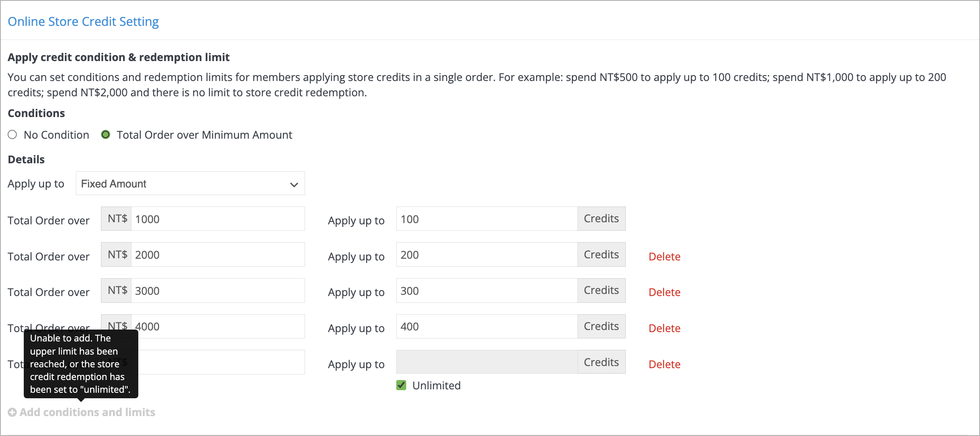The width and height of the screenshot is (980, 436).
Task: Open the Fixed Amount dropdown
Action: click(190, 184)
